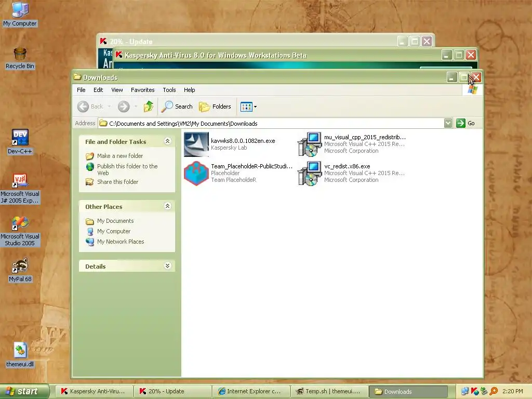Click Downloads taskbar button
This screenshot has height=399, width=532.
pos(408,392)
